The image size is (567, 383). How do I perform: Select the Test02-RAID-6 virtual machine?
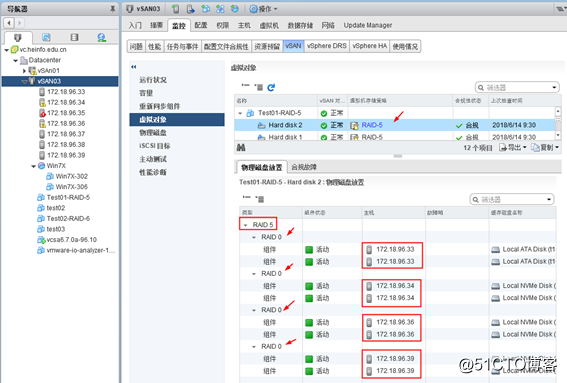click(68, 218)
